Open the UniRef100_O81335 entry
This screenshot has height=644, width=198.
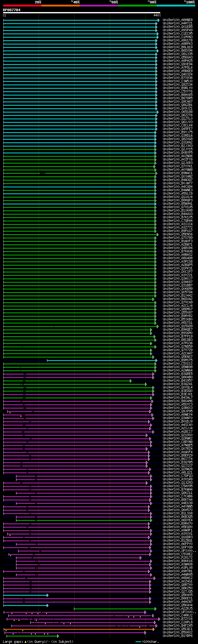(x=178, y=54)
